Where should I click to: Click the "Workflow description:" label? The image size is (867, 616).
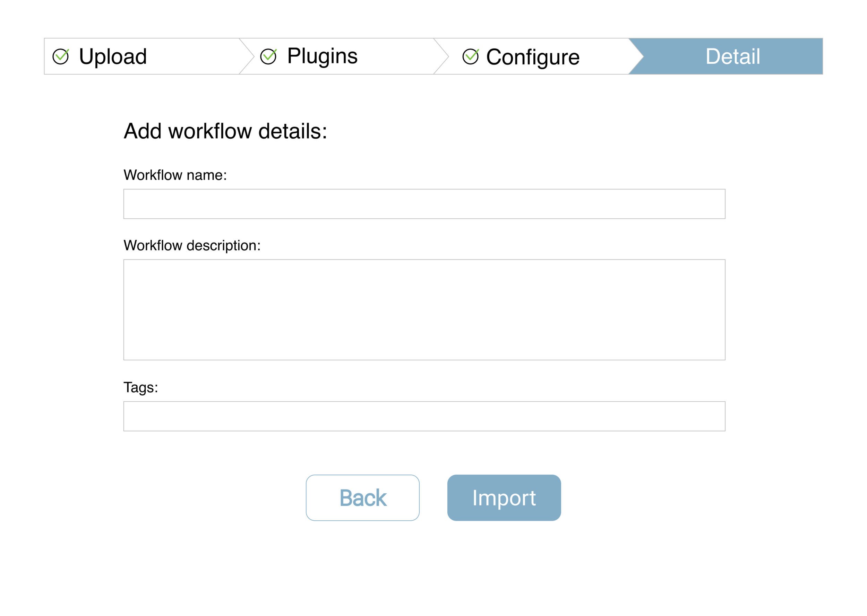point(192,246)
